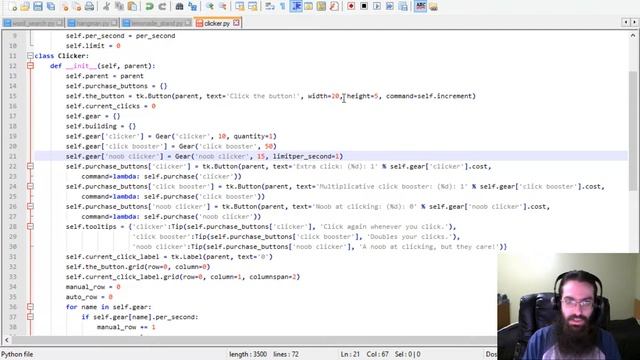
Task: Zoom out on the editor text
Action: [222, 6]
